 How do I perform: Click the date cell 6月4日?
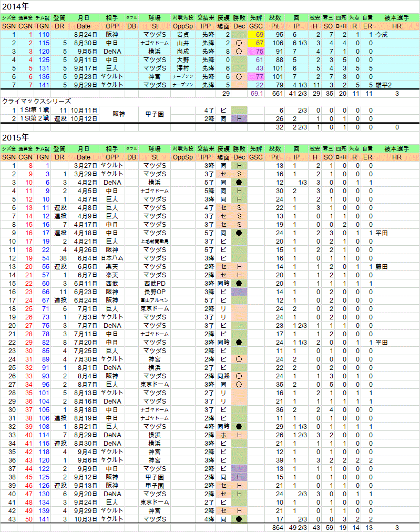pos(84,258)
